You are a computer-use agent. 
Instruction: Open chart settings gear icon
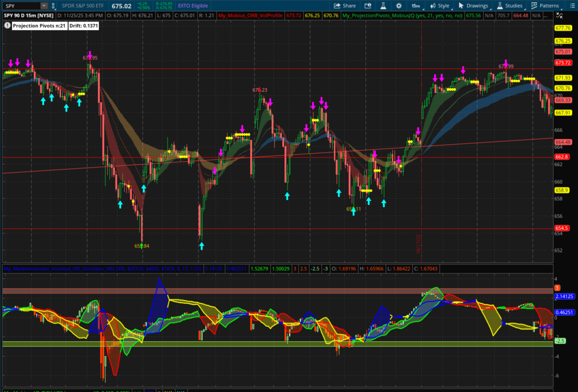[x=399, y=6]
